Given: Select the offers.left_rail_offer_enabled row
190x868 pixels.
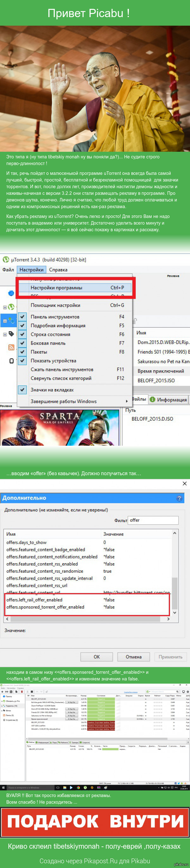Looking at the screenshot, I should pos(88,600).
